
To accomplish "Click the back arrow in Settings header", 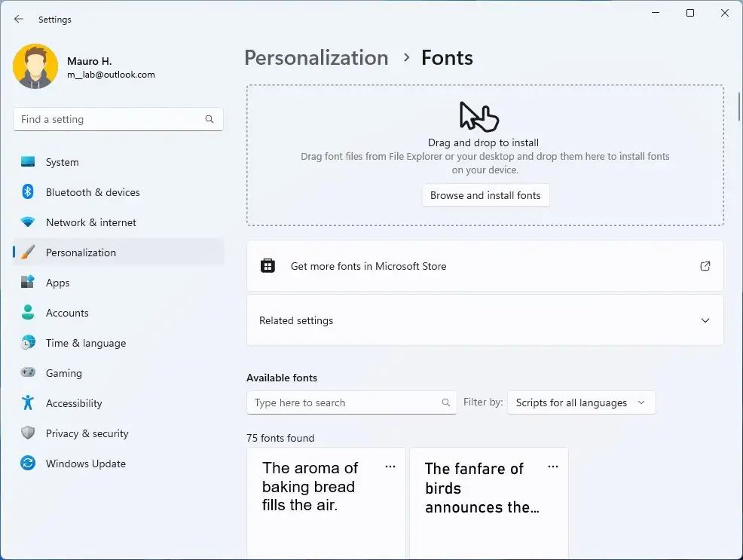I will (19, 20).
